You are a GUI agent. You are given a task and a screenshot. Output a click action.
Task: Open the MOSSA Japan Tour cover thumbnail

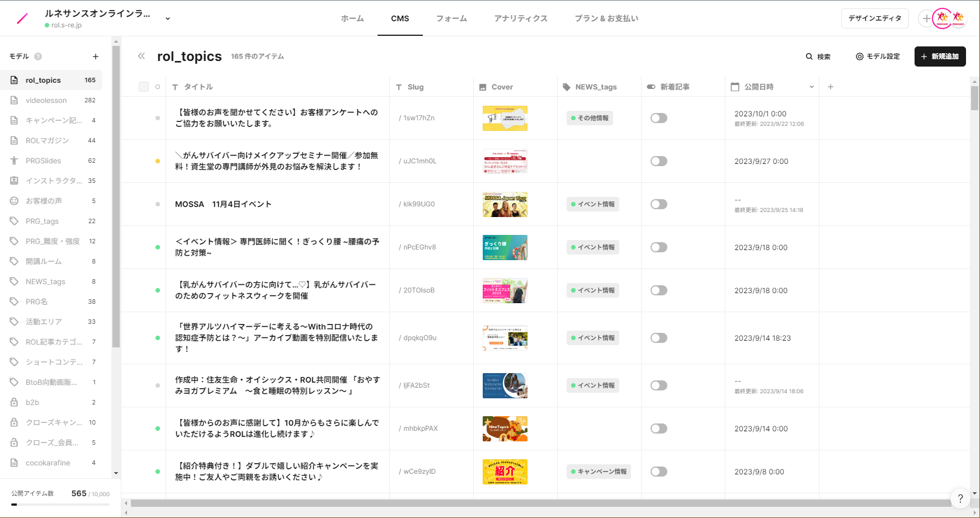[505, 204]
